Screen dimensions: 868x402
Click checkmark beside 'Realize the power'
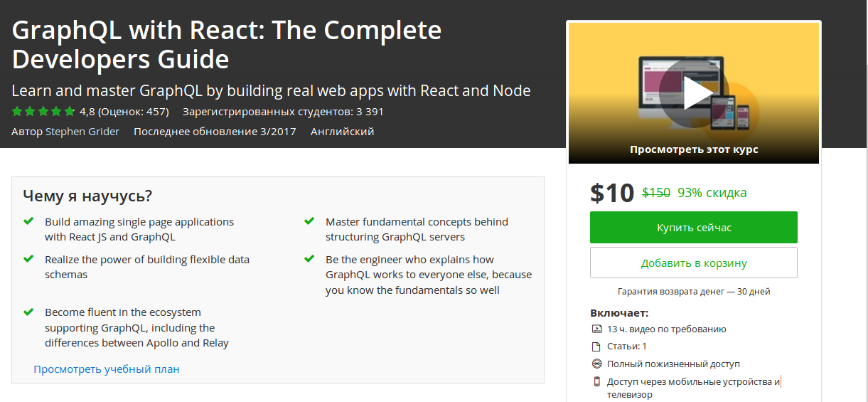click(x=28, y=259)
